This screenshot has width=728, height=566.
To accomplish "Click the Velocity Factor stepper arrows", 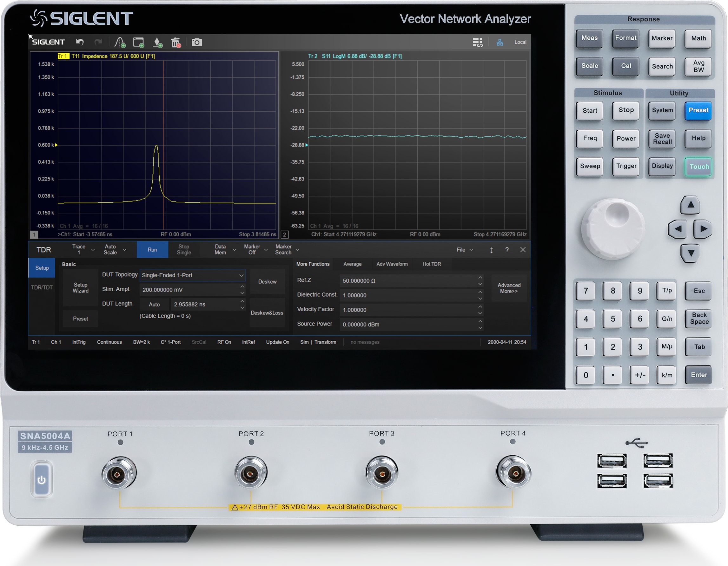I will click(x=480, y=310).
